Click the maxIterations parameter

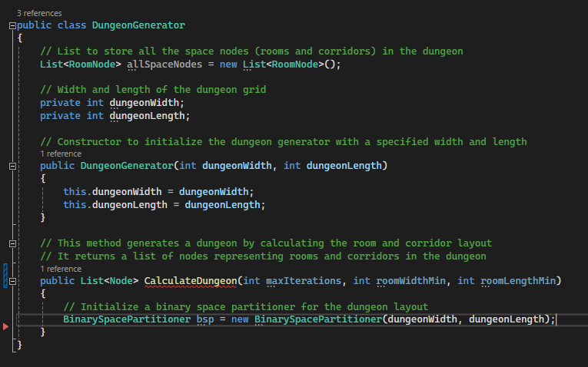(304, 281)
